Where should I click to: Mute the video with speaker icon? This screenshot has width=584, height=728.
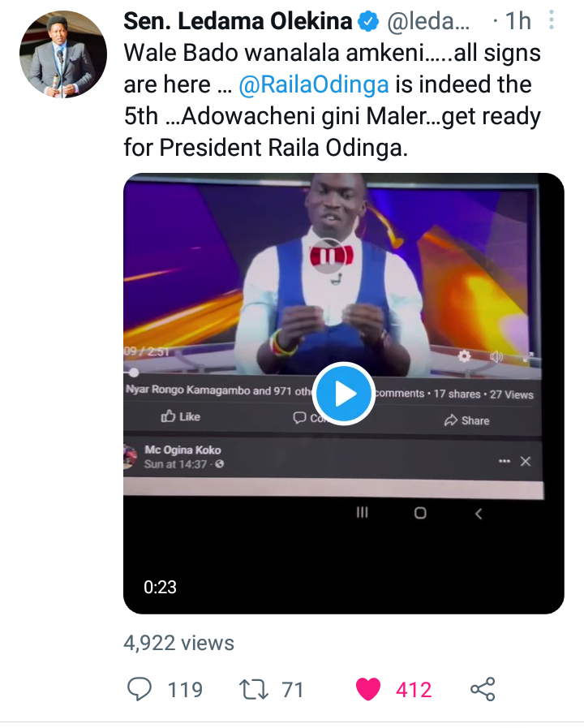pyautogui.click(x=496, y=356)
